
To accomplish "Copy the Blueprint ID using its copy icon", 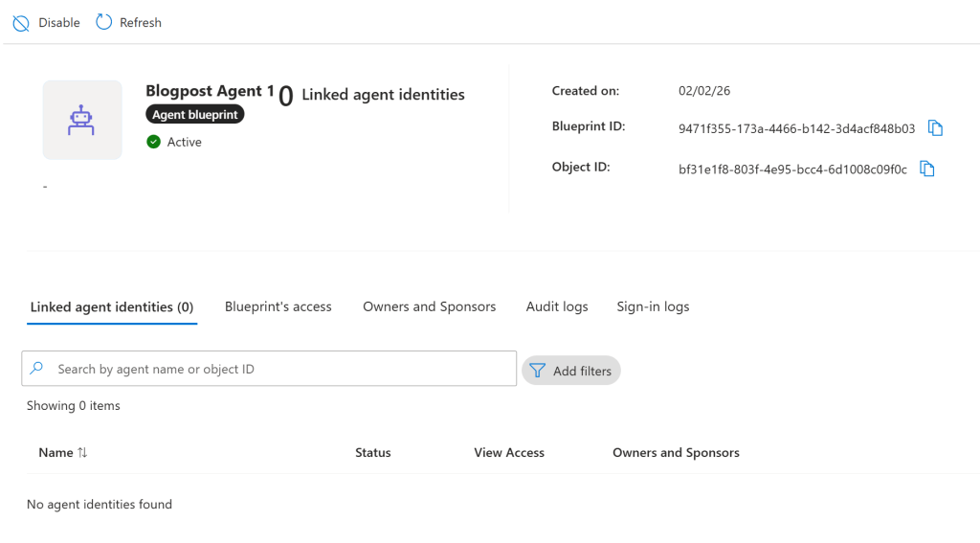I will pos(935,128).
